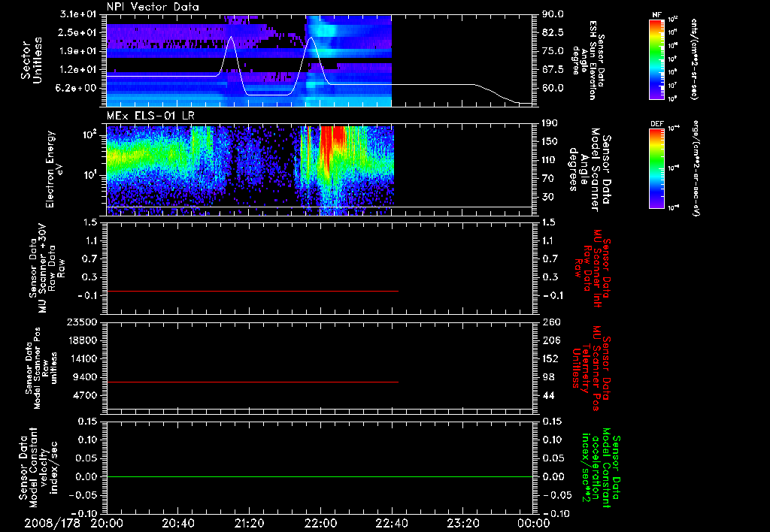This screenshot has height=532, width=770.
Task: Click the 3.1e+01 sector tick value
Action: coord(77,14)
